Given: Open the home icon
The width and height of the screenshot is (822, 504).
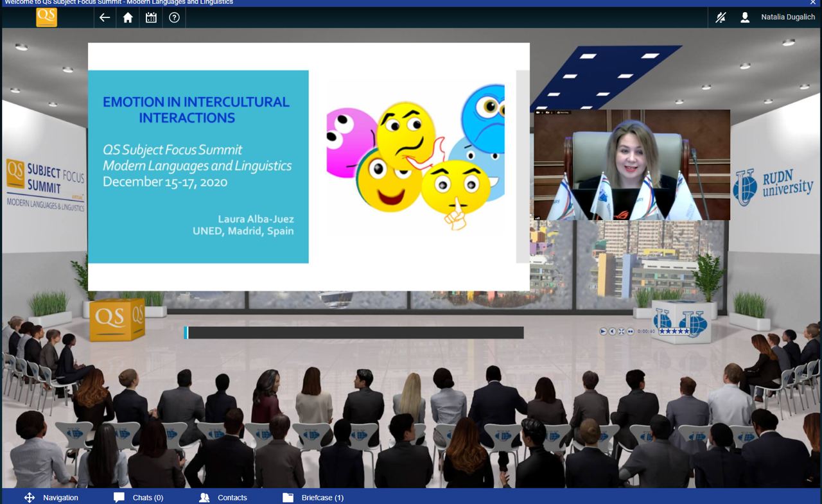Looking at the screenshot, I should (x=128, y=18).
